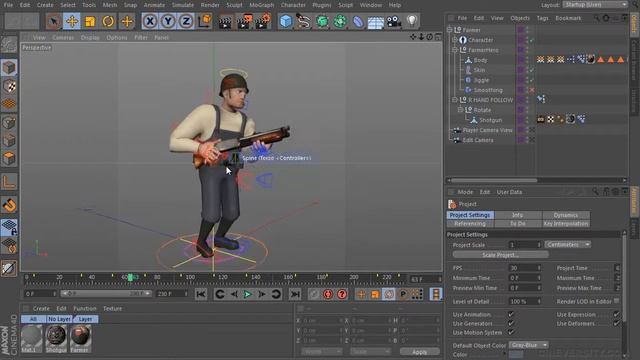Screen dimensions: 640x360
Task: Open Referencing tab
Action: click(x=470, y=224)
